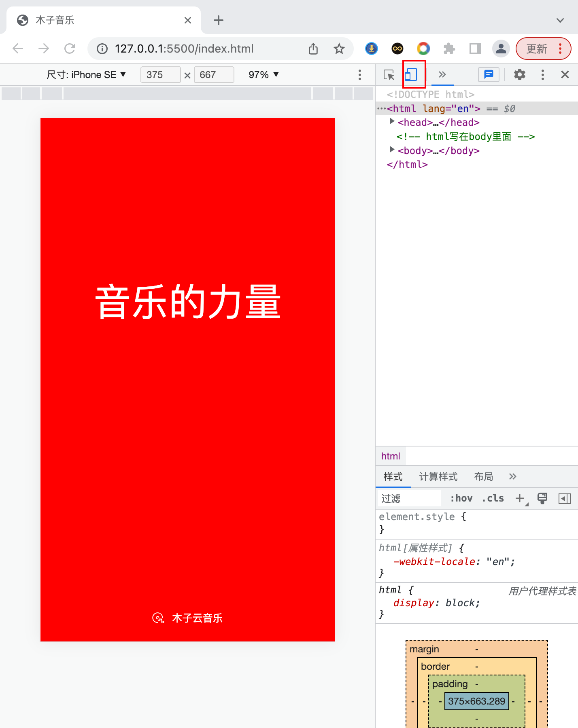The image size is (578, 728).
Task: Bookmark this page with the star
Action: tap(339, 49)
